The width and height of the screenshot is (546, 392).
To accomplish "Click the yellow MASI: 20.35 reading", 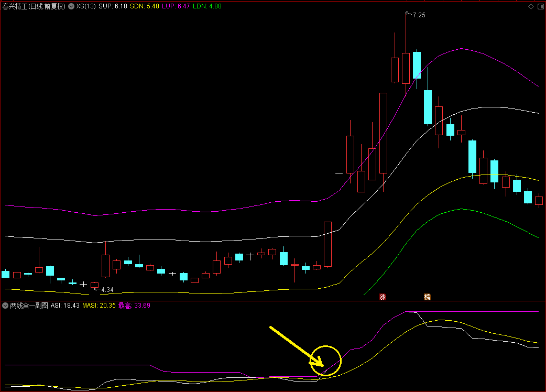I will coord(99,306).
